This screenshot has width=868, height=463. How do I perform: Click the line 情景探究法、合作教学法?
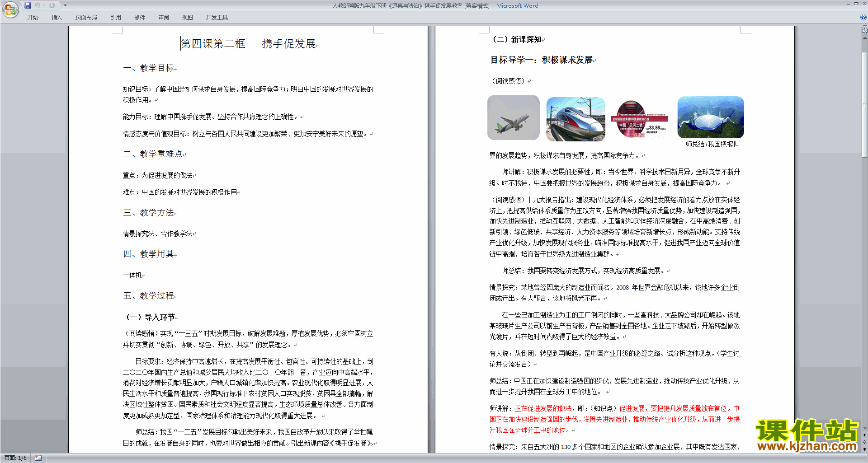pos(158,234)
